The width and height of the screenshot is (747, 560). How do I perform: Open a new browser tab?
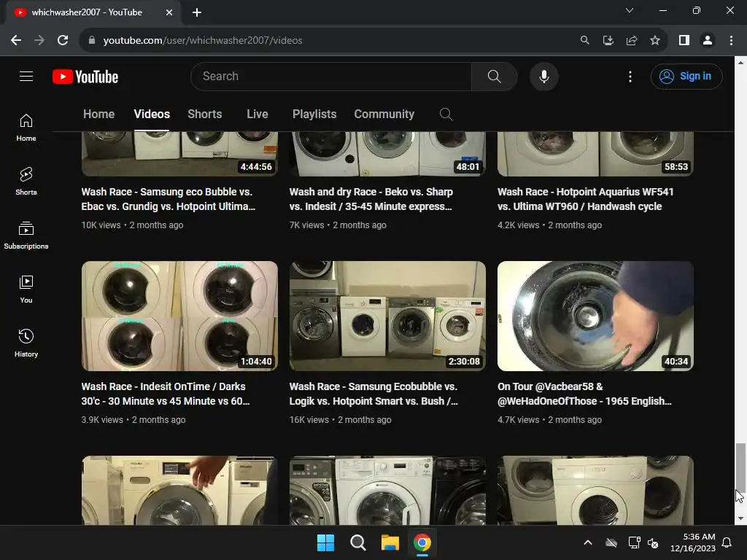coord(197,12)
